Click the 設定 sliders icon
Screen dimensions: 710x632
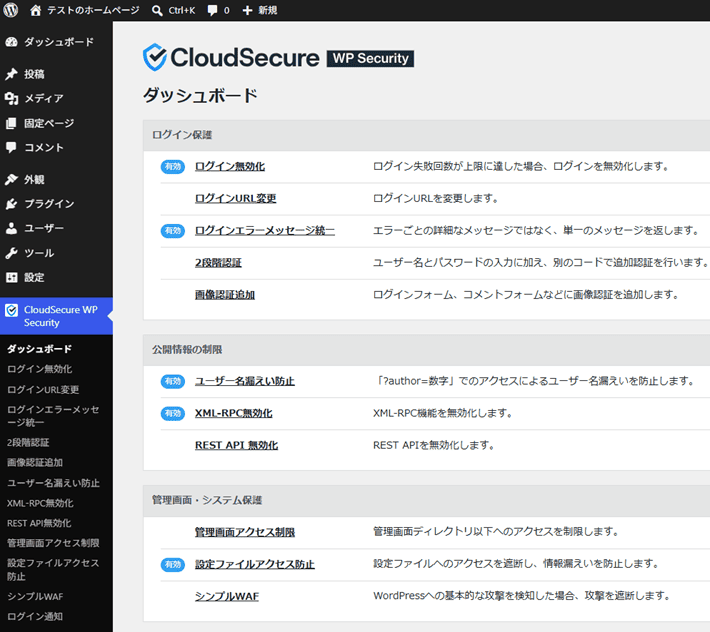pos(11,278)
